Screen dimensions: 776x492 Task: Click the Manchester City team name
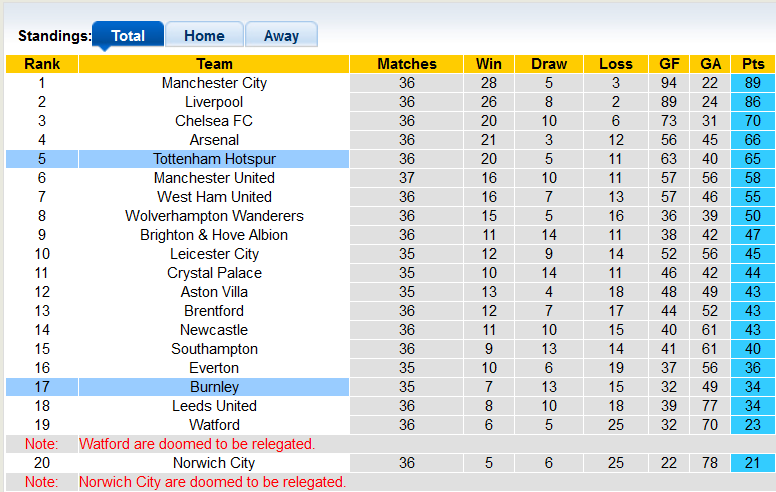coord(214,83)
